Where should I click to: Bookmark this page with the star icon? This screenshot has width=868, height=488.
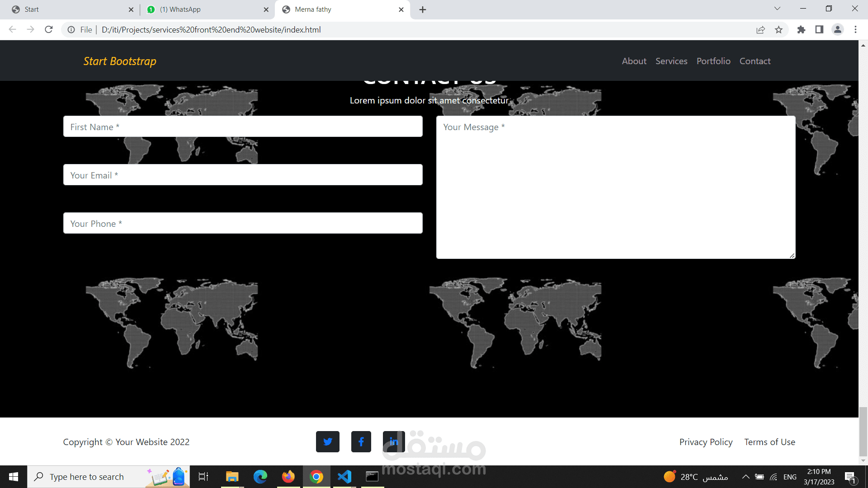[x=778, y=30]
